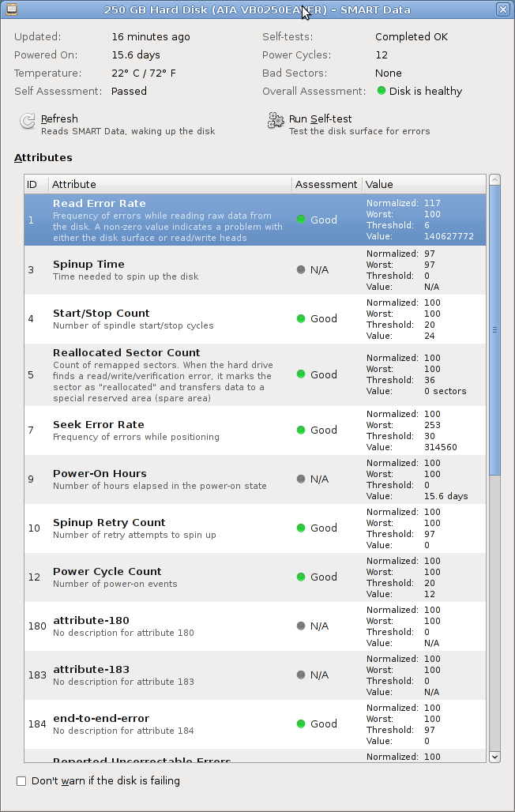Click the Bad Sectors None value

pos(389,73)
